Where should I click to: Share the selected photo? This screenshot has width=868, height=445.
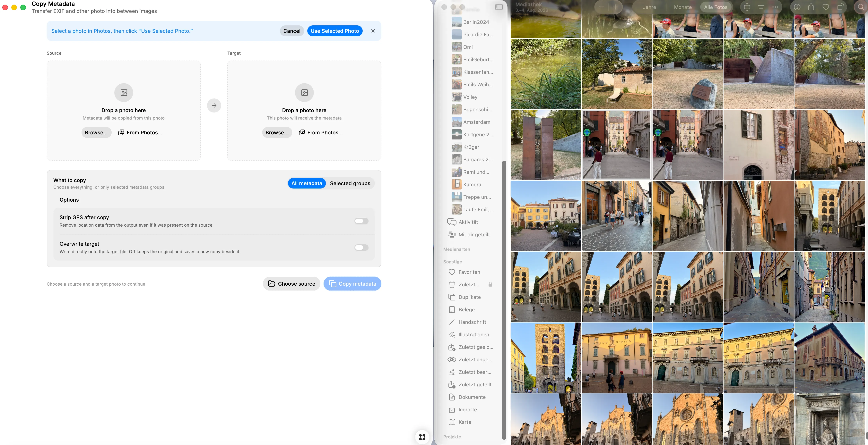[x=811, y=7]
